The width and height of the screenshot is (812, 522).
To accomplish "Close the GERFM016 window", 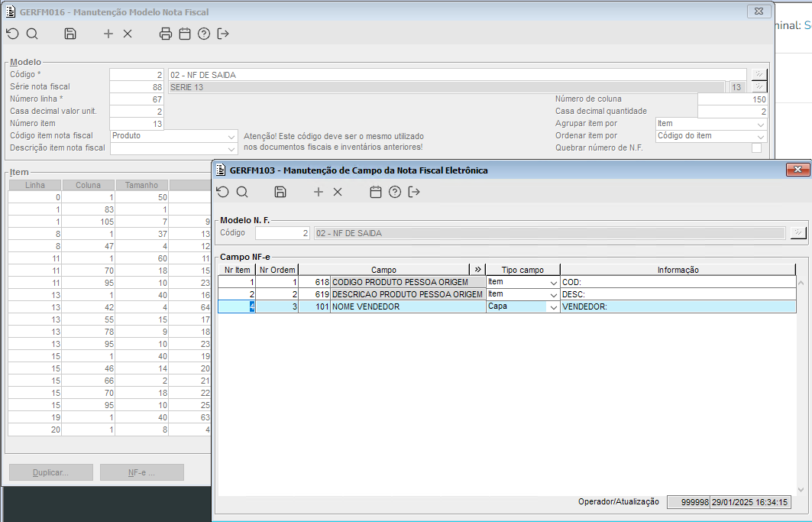I will point(759,11).
